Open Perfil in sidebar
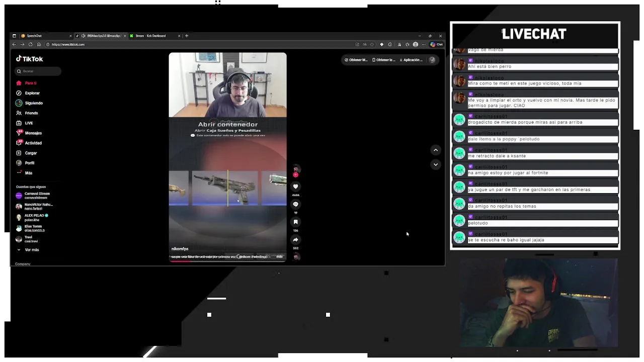 (26, 163)
